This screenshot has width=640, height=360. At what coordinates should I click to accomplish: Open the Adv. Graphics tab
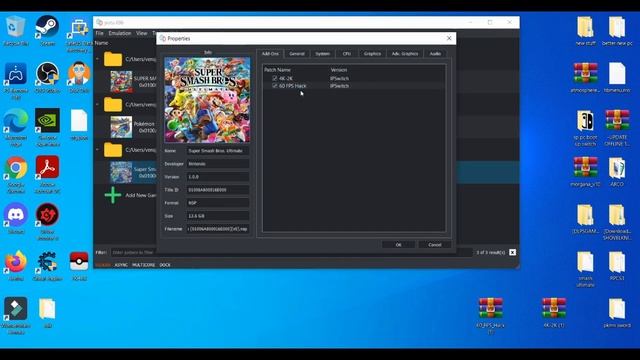coord(404,53)
